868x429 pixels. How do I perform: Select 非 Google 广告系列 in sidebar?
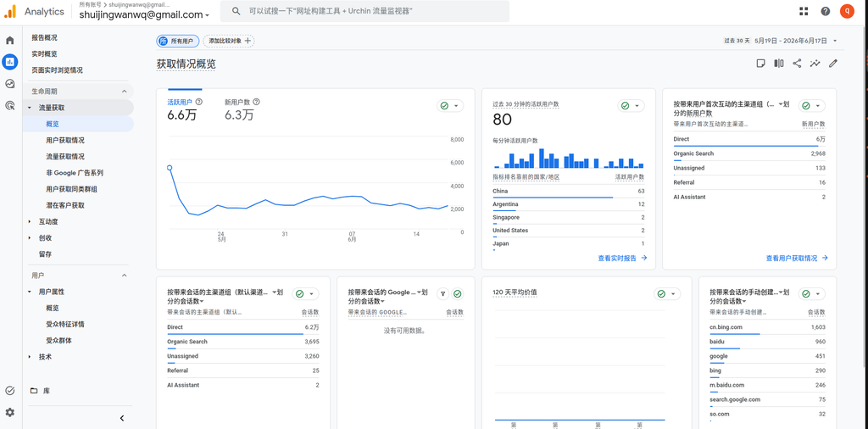pos(75,173)
